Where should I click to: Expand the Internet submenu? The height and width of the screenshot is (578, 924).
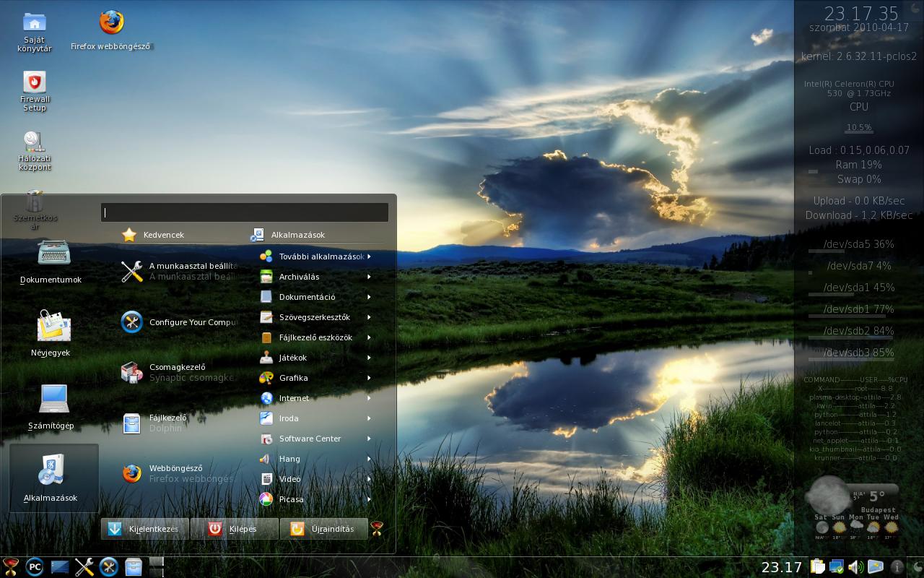[316, 398]
